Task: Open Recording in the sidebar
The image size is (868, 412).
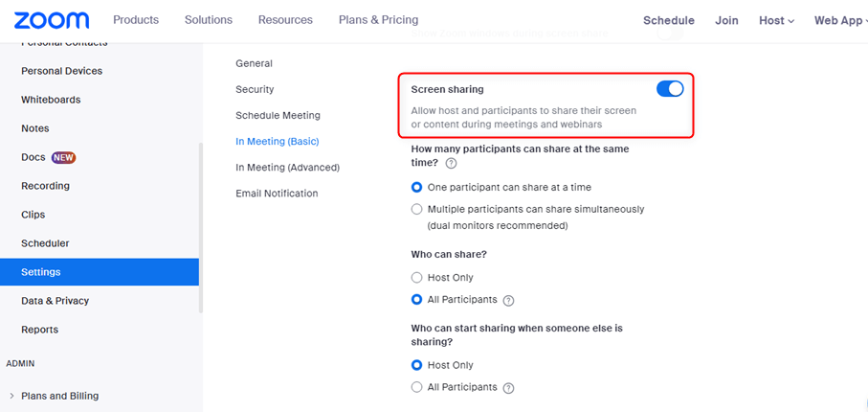Action: [x=45, y=186]
